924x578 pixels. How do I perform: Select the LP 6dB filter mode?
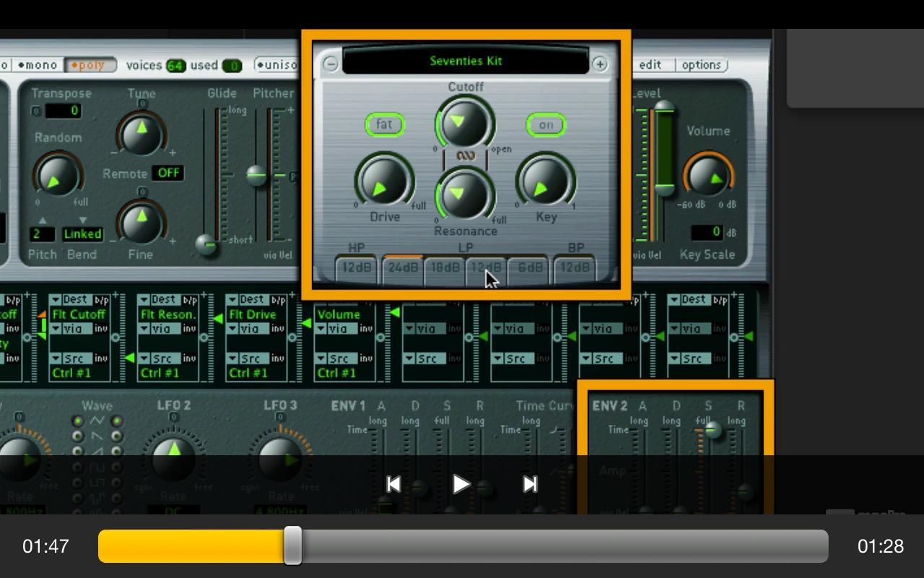coord(529,268)
